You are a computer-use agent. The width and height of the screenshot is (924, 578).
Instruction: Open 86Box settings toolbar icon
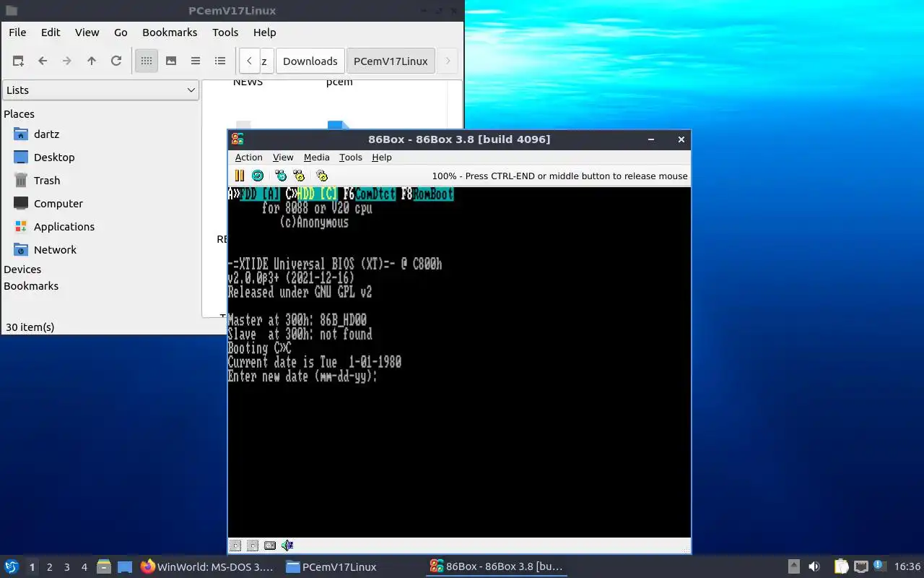tap(322, 176)
